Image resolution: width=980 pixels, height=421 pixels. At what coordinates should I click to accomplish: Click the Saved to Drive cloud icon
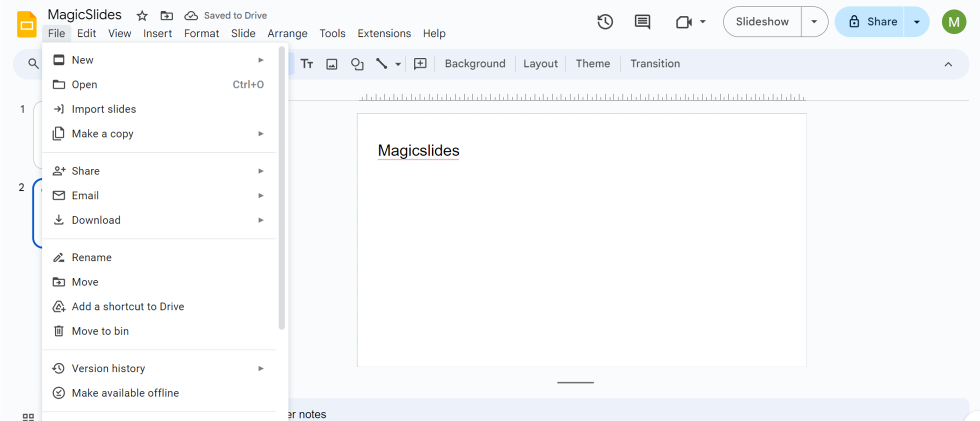coord(191,16)
